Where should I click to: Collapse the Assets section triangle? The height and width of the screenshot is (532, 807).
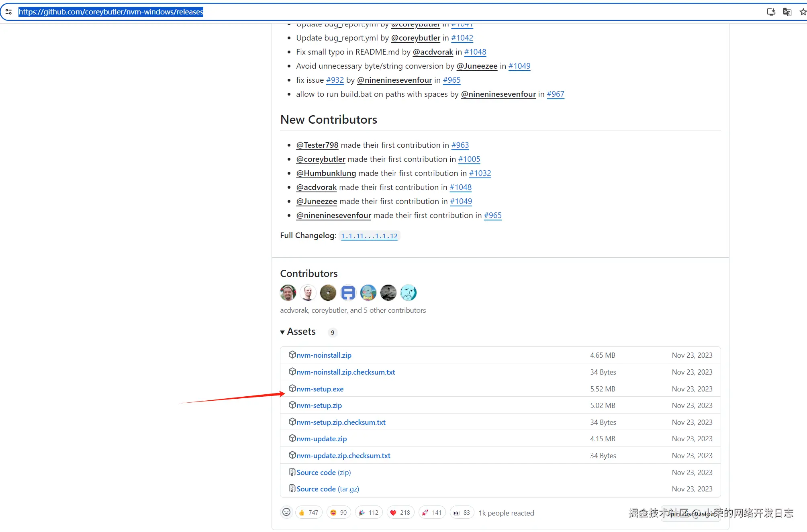pos(282,332)
